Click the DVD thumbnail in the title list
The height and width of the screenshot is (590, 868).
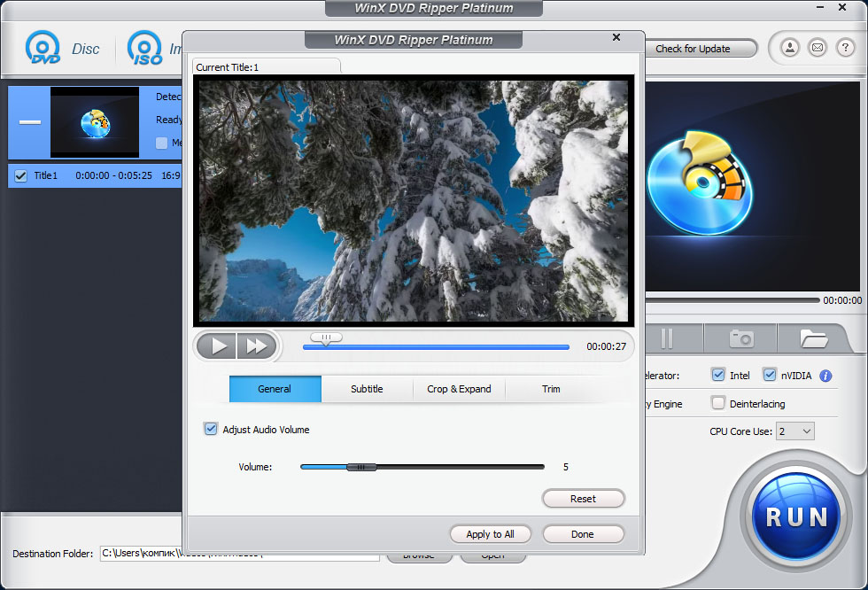click(95, 122)
